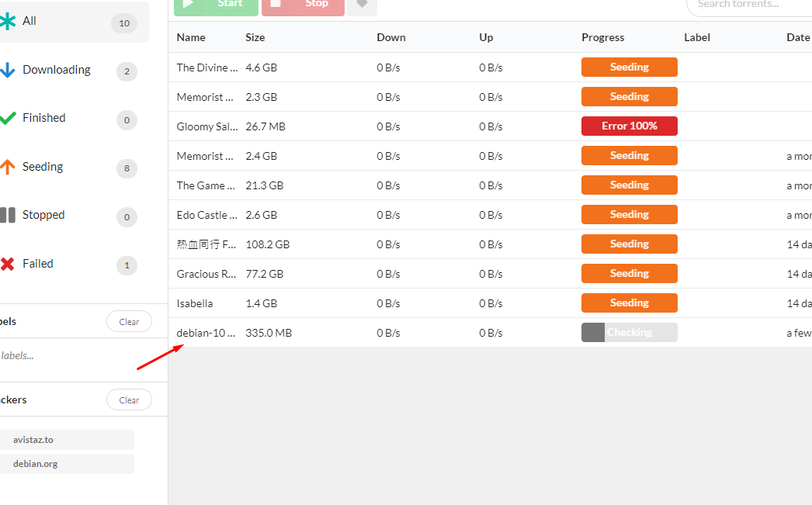Sort torrents by the Date column
812x505 pixels.
tap(798, 36)
